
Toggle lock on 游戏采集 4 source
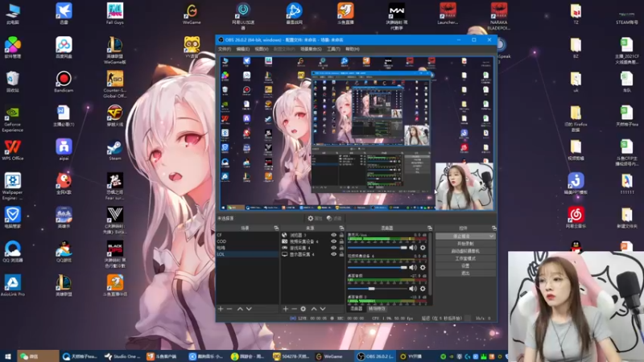(x=341, y=248)
